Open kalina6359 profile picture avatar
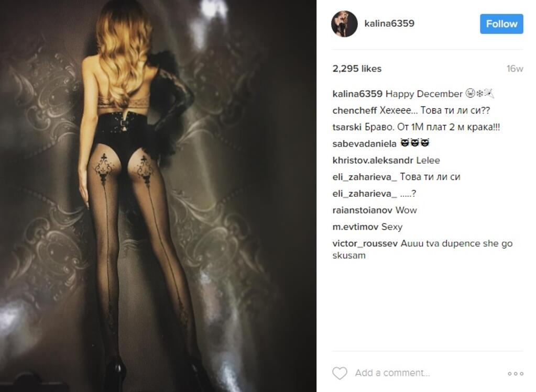536x392 pixels. pyautogui.click(x=344, y=24)
